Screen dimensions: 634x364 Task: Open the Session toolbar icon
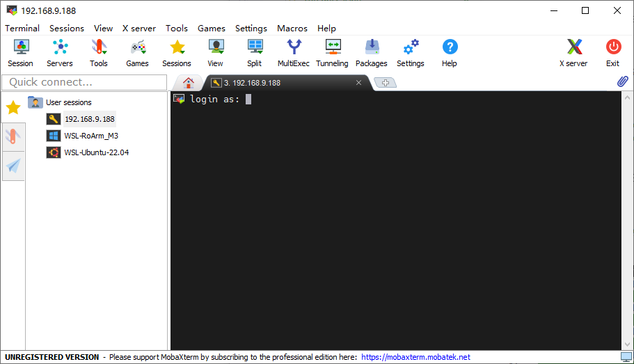tap(21, 53)
